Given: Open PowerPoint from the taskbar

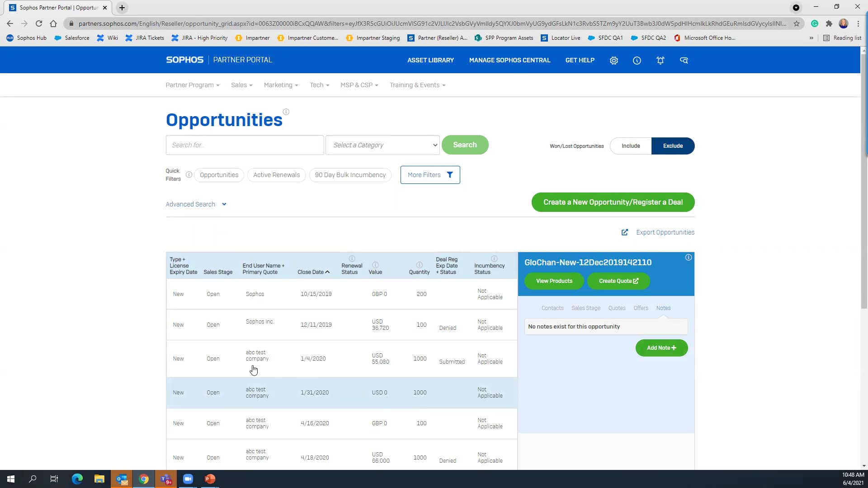Looking at the screenshot, I should pos(210,479).
